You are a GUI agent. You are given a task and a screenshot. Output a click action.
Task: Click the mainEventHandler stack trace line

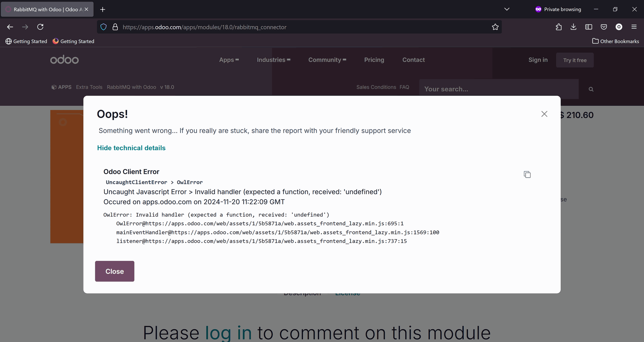point(277,232)
